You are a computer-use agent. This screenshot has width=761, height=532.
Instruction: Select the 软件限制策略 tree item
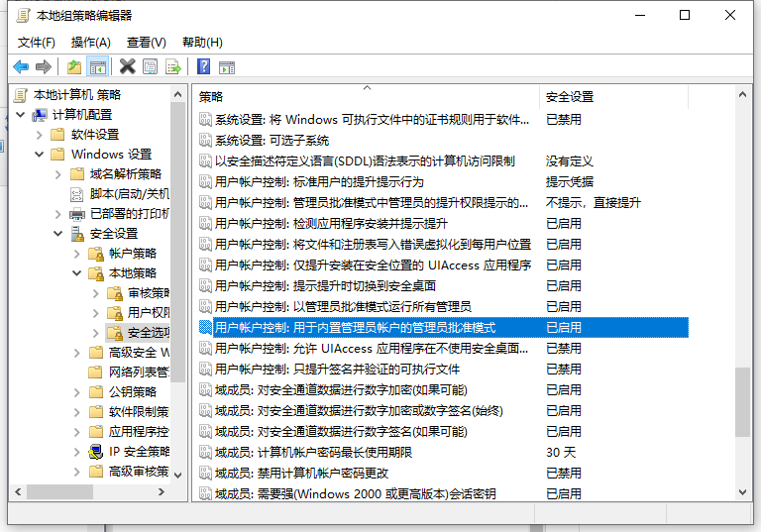click(139, 411)
